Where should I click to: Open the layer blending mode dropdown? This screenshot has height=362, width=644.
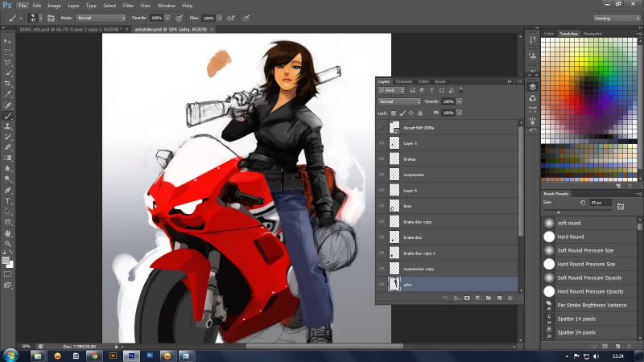(399, 102)
